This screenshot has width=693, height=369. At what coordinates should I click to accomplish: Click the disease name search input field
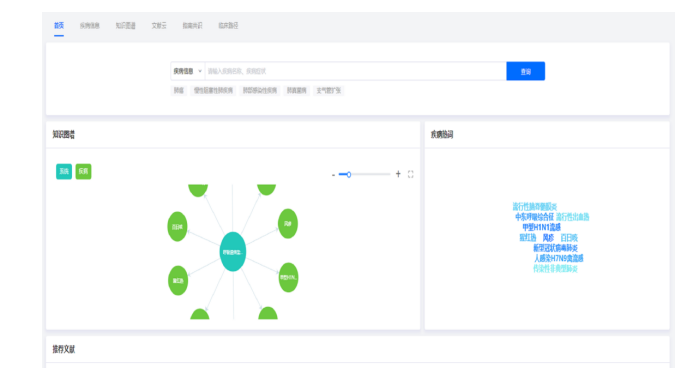pos(356,71)
